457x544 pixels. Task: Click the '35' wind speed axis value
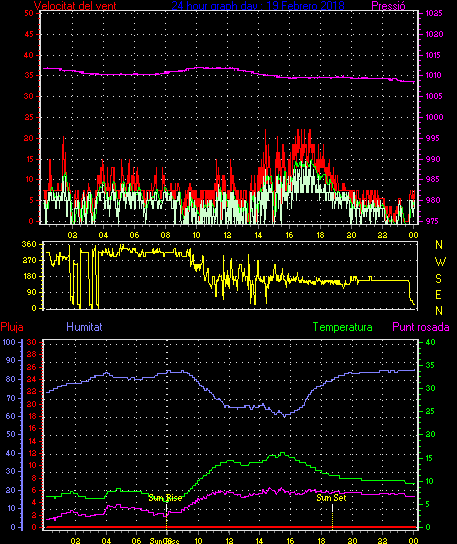[29, 75]
